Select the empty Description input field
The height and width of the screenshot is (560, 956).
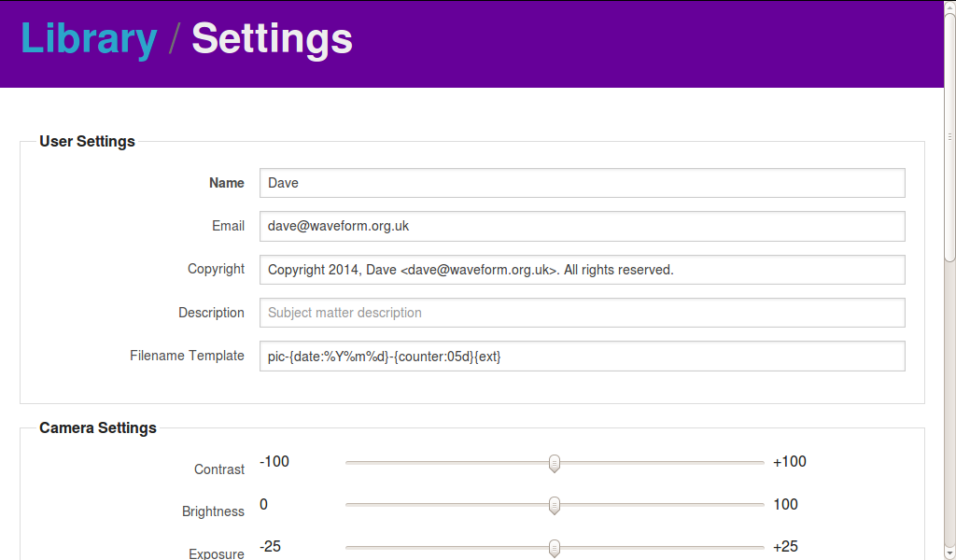tap(582, 313)
